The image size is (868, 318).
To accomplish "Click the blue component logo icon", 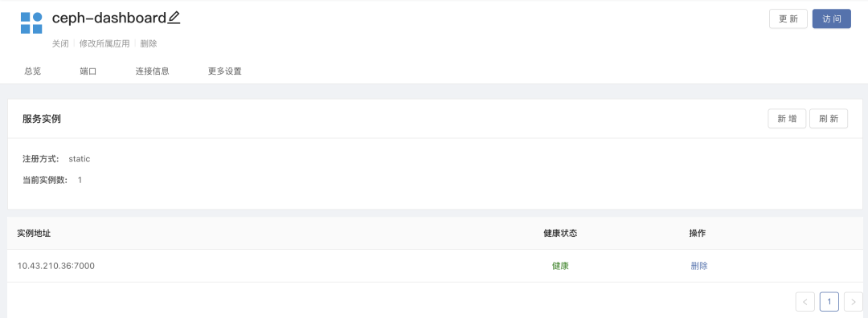I will (x=31, y=22).
